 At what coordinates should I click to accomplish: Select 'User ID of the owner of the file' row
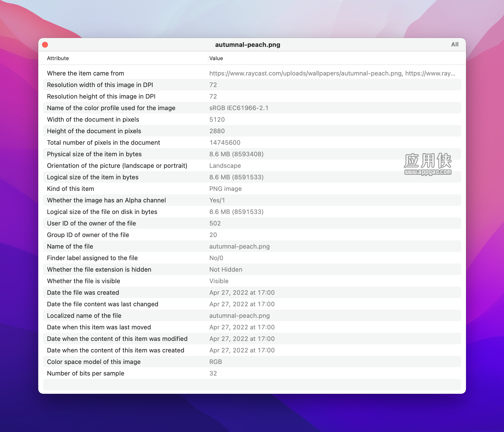252,223
